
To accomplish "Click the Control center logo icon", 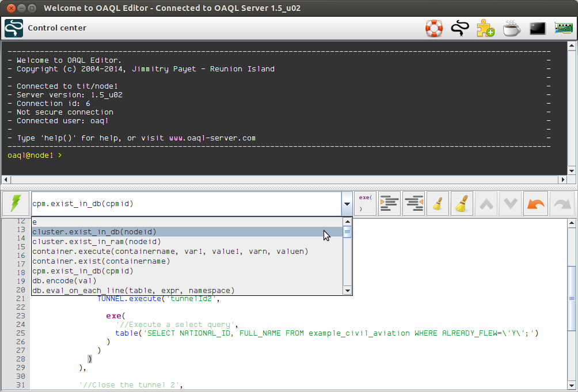I will (x=14, y=28).
